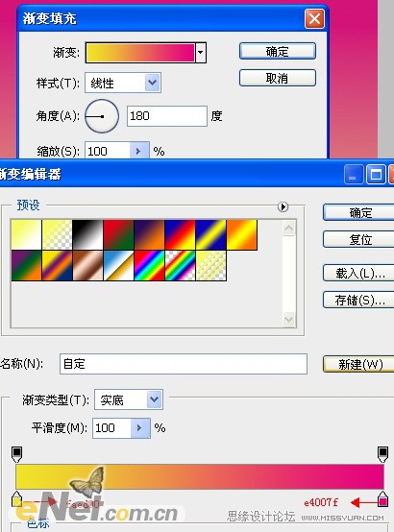
Task: Click the presets scrollbar up arrow
Action: [x=288, y=228]
